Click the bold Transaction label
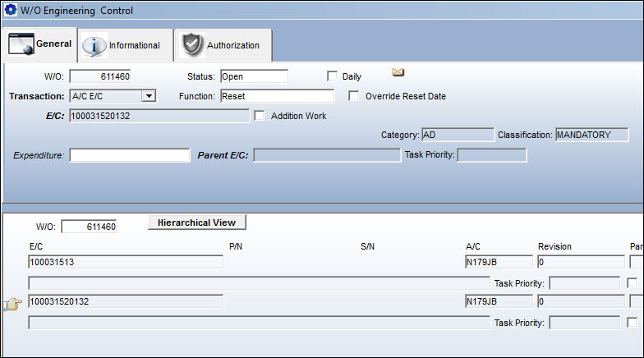The image size is (644, 358). pyautogui.click(x=36, y=96)
